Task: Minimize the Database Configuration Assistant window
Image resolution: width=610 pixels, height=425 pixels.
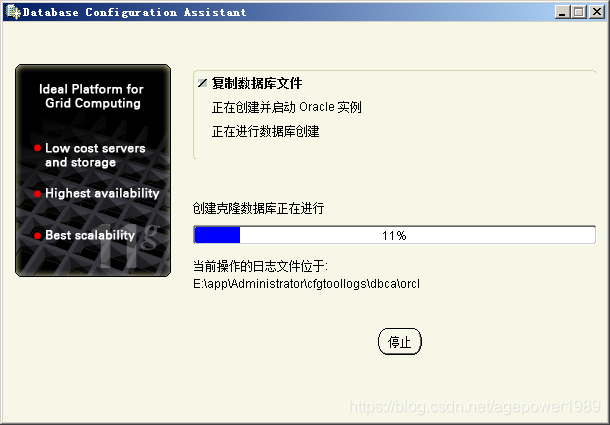Action: click(x=561, y=12)
